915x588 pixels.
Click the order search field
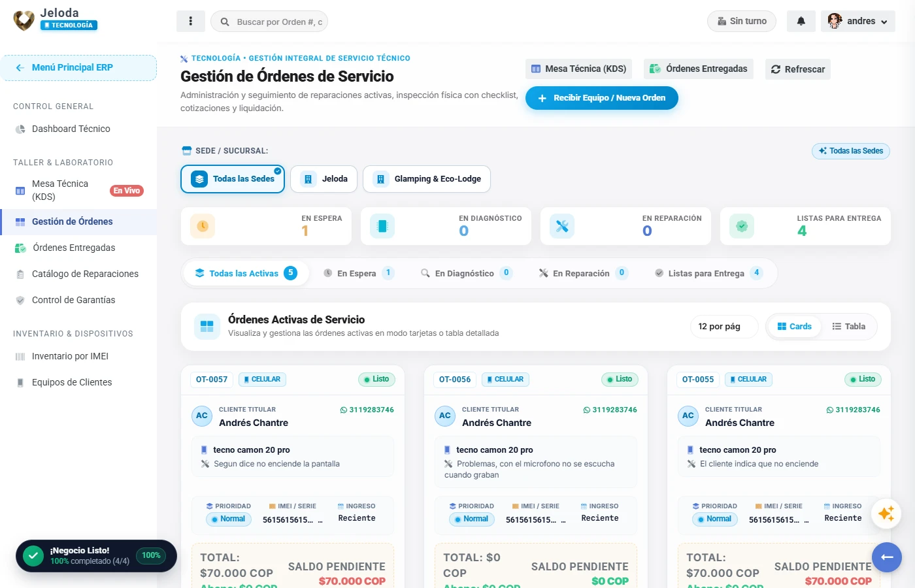(x=269, y=22)
